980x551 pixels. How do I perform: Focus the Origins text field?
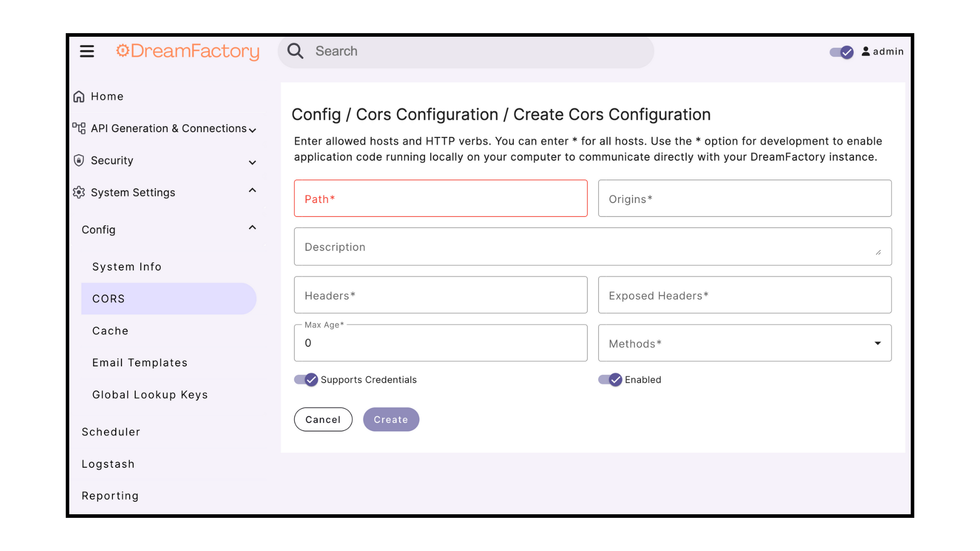click(x=745, y=198)
